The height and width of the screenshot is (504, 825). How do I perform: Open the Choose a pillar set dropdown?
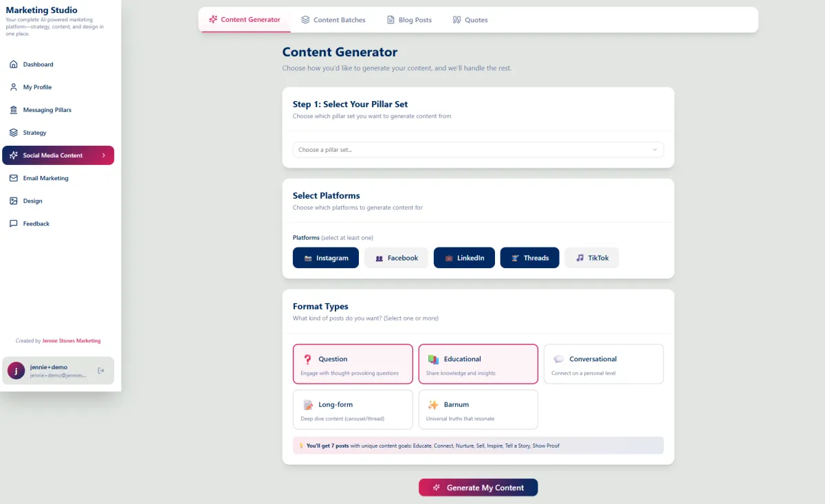coord(478,150)
